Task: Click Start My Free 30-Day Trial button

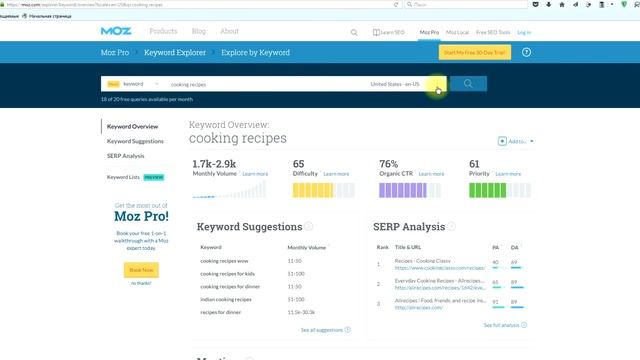Action: click(x=475, y=52)
